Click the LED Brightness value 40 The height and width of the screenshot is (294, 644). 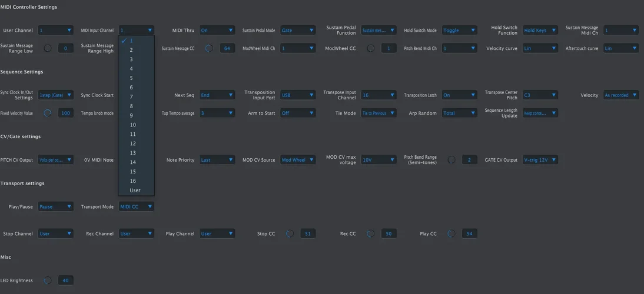click(x=66, y=280)
